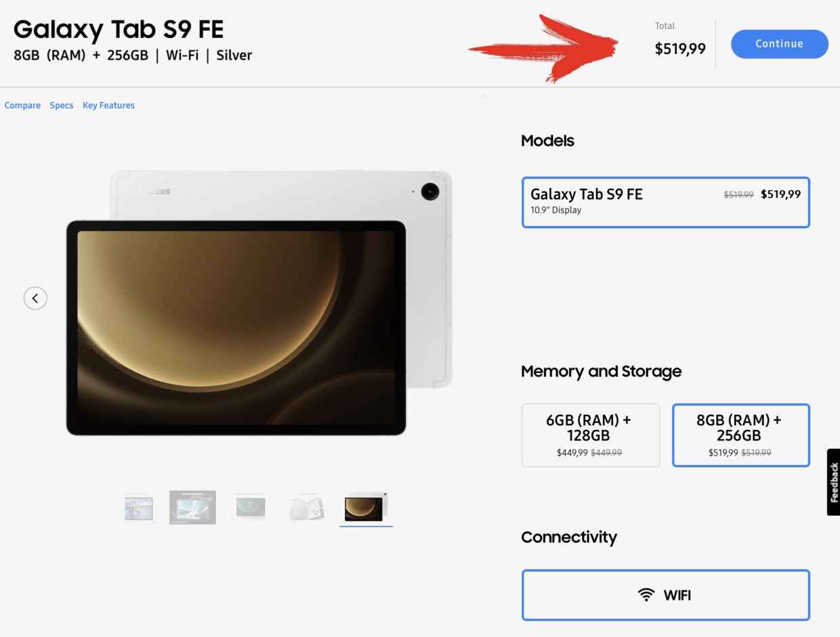Open the Specs link
Image resolution: width=840 pixels, height=637 pixels.
(x=61, y=106)
